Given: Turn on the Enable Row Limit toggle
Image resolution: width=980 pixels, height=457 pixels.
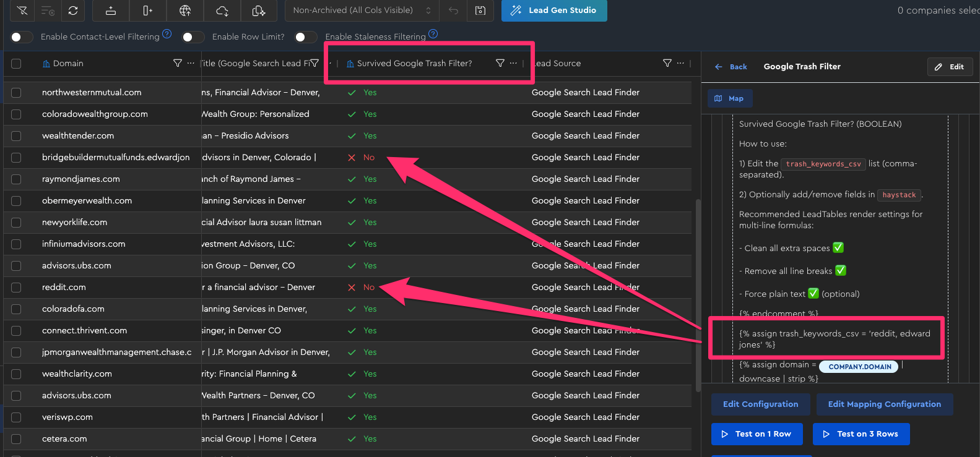Looking at the screenshot, I should pyautogui.click(x=193, y=37).
